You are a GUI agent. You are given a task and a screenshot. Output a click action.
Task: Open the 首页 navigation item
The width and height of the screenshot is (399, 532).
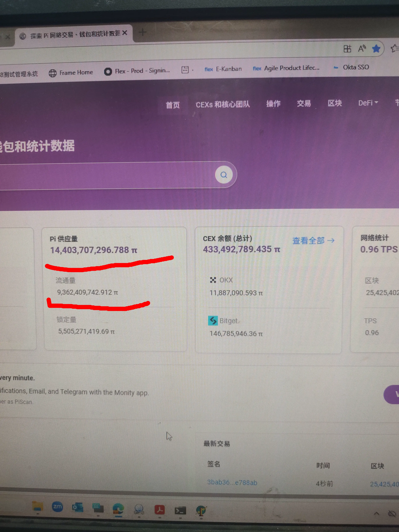(x=173, y=105)
